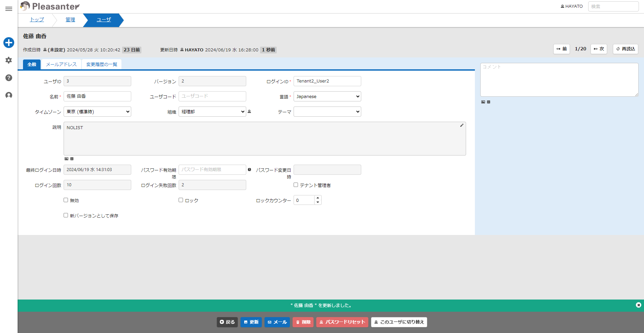Image resolution: width=644 pixels, height=333 pixels.
Task: Dismiss the green update notification
Action: (638, 305)
